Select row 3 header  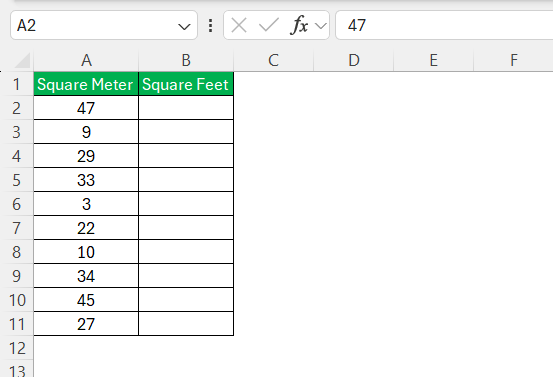coord(17,132)
